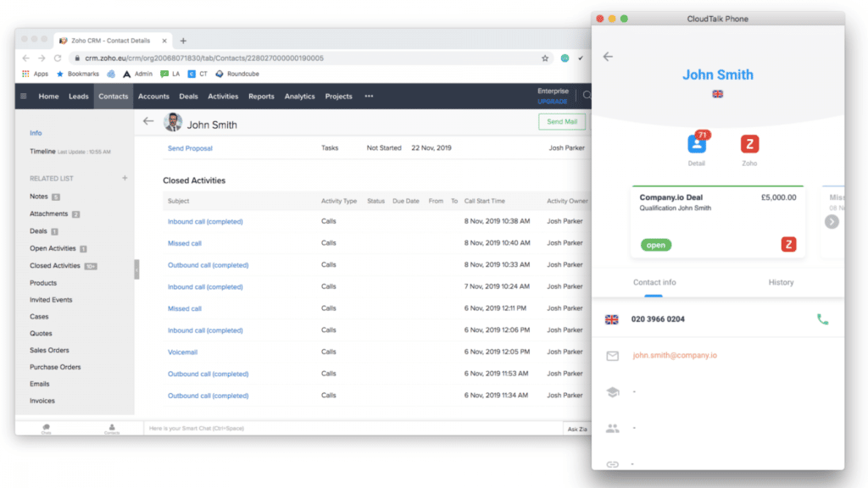Click the Send Mail button
The width and height of the screenshot is (868, 488).
pyautogui.click(x=562, y=121)
